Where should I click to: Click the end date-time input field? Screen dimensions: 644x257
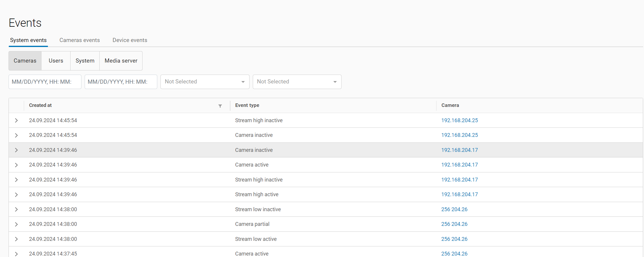(x=121, y=82)
